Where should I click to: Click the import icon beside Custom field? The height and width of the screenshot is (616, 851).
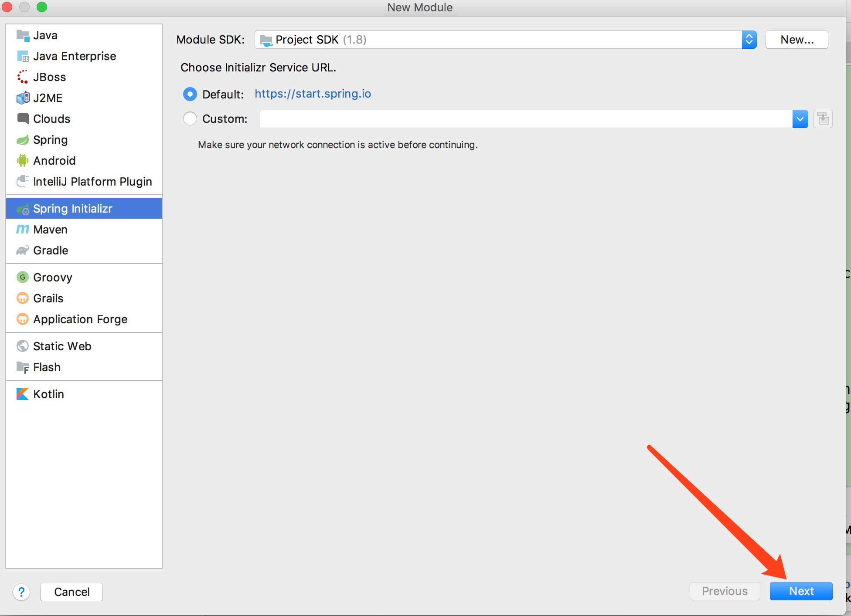click(x=823, y=119)
